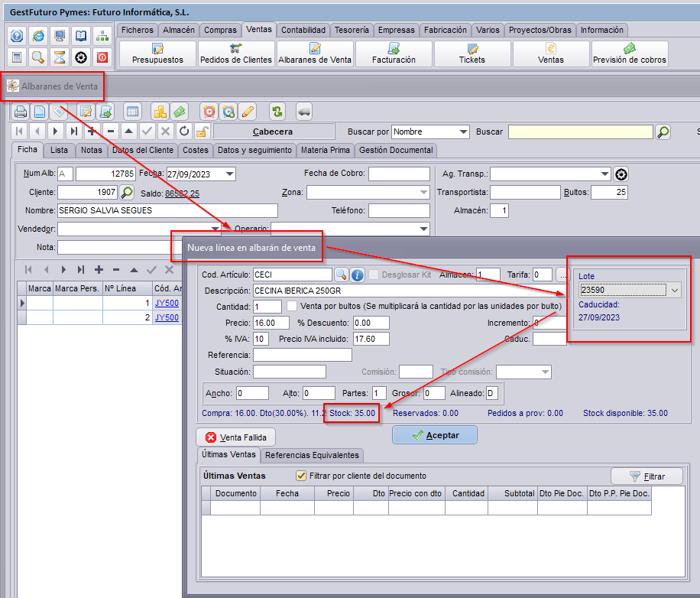Confirm the line with Aceptar
The image size is (700, 598).
(x=435, y=435)
